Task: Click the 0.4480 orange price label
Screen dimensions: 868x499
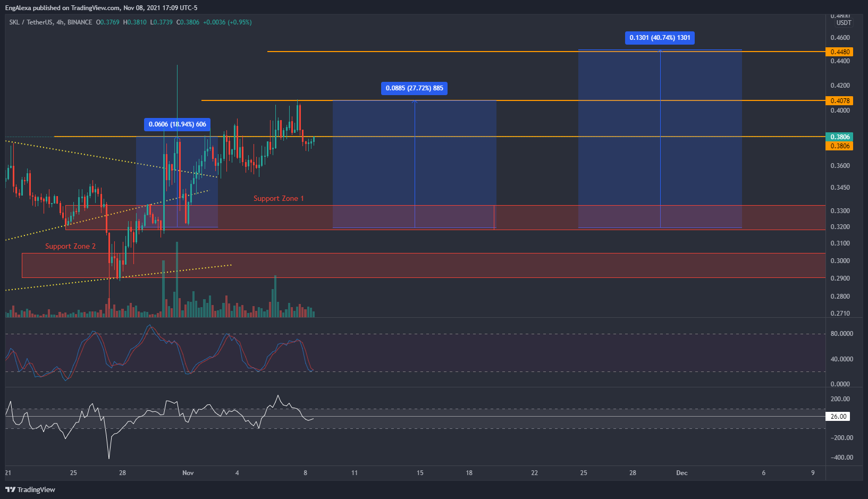Action: point(839,52)
